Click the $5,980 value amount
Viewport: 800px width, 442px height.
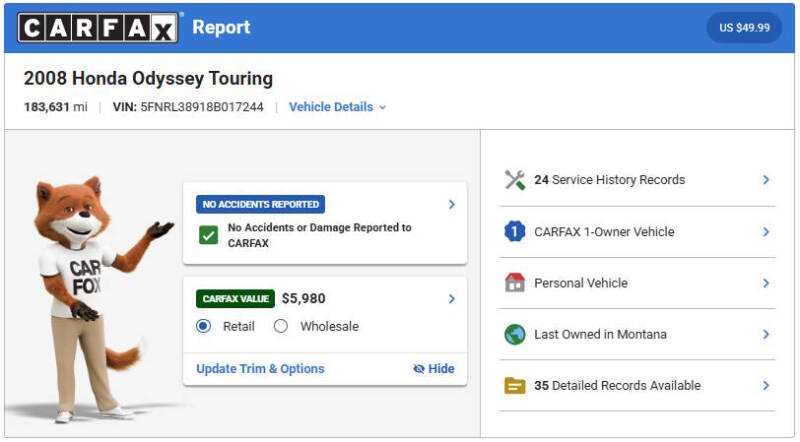coord(304,299)
